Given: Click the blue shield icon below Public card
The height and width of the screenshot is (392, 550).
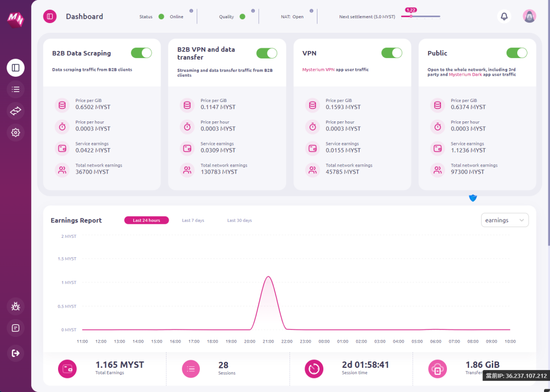Looking at the screenshot, I should (473, 198).
